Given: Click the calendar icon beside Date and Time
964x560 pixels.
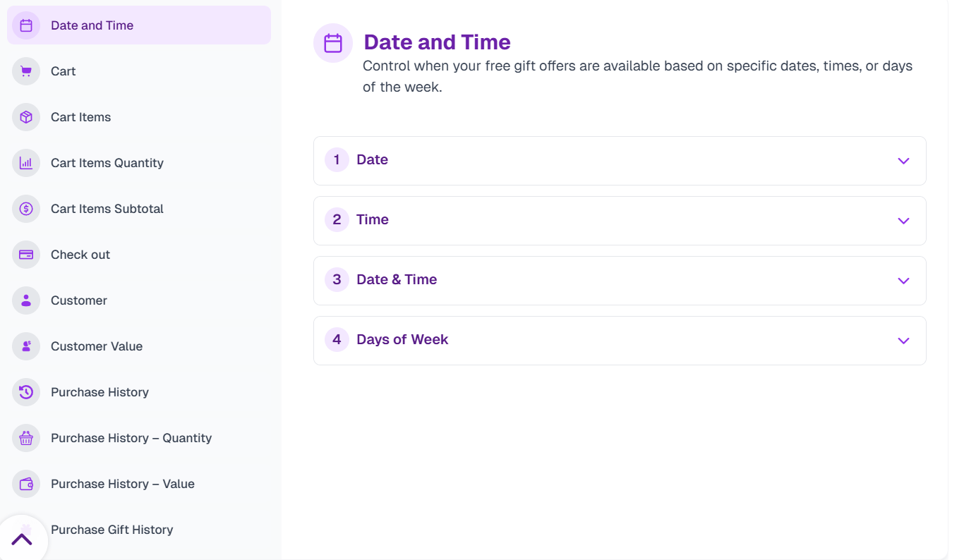Looking at the screenshot, I should point(26,25).
